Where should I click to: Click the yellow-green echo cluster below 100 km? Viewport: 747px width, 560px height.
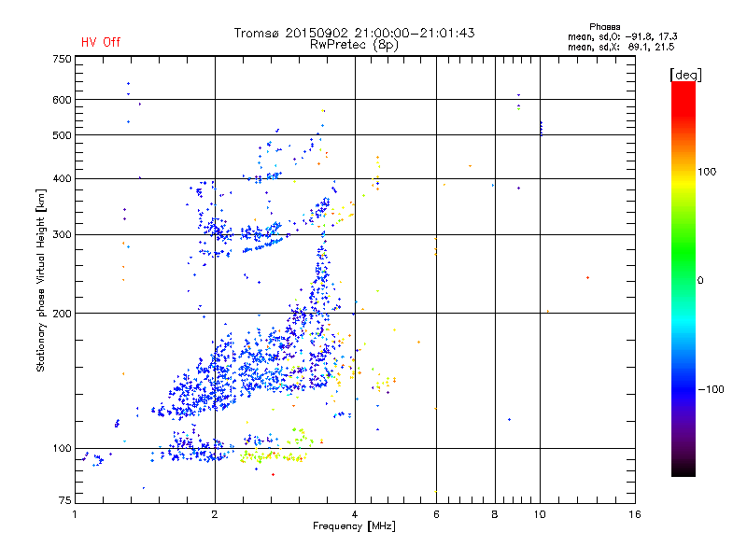tap(273, 456)
